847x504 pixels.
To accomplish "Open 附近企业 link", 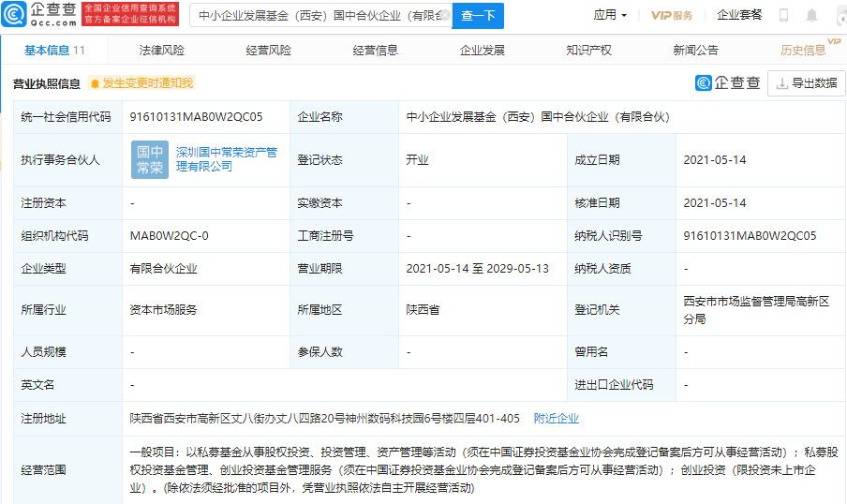I will pyautogui.click(x=556, y=418).
